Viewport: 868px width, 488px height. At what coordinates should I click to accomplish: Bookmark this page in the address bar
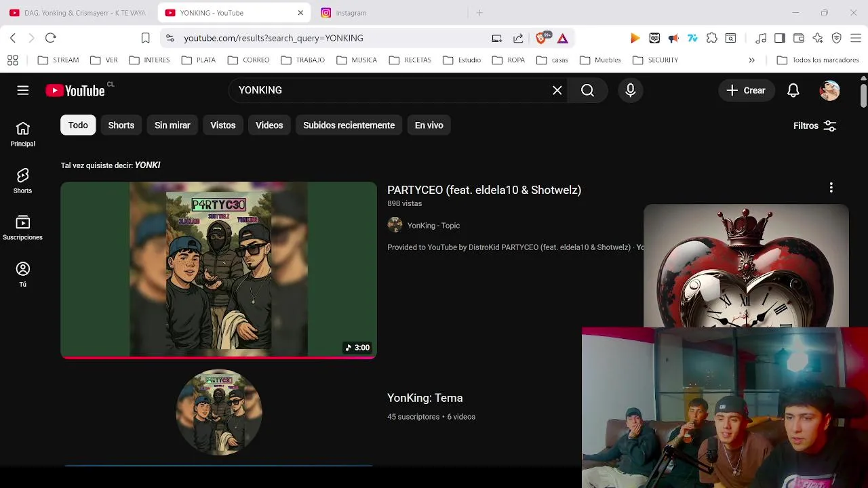point(145,38)
